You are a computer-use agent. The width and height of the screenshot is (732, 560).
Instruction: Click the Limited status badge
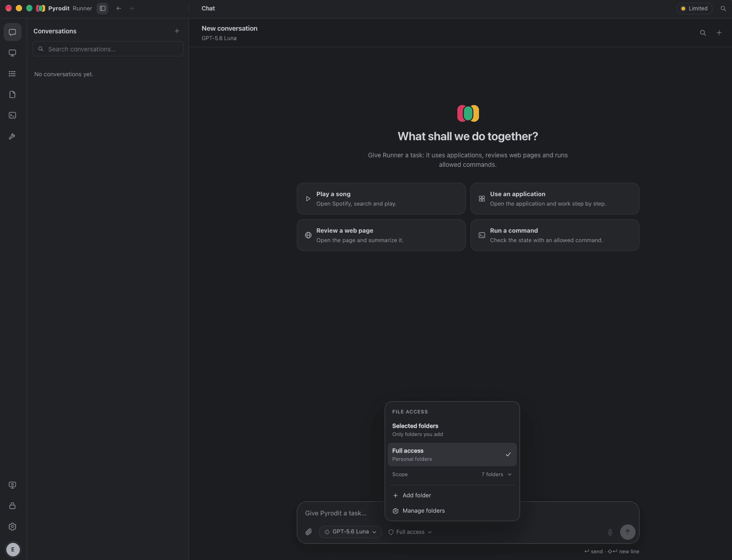click(x=694, y=8)
